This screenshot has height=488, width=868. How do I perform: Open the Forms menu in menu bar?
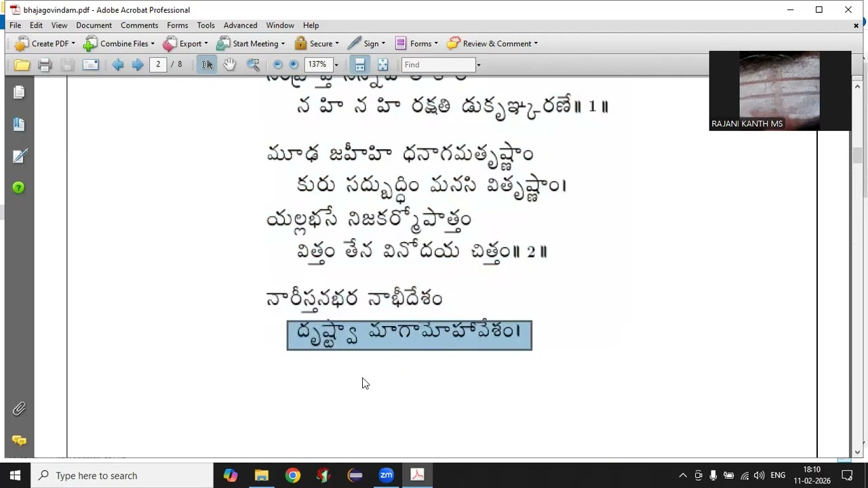pos(177,25)
